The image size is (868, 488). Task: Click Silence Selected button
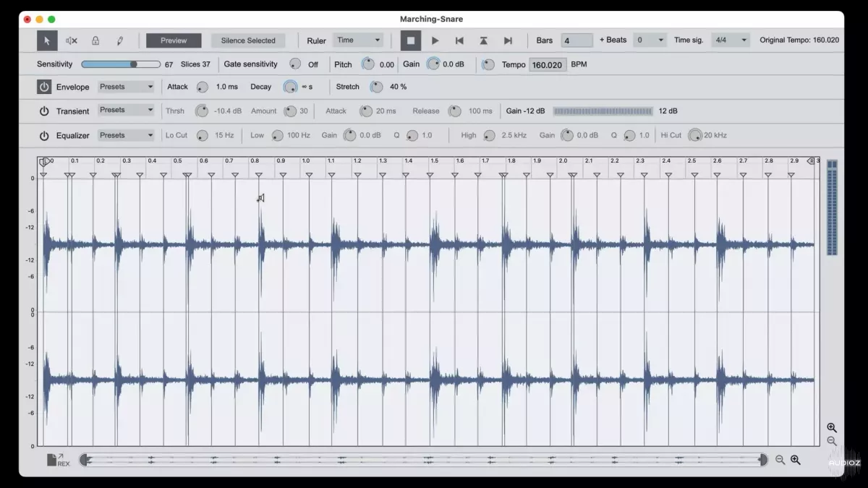248,40
